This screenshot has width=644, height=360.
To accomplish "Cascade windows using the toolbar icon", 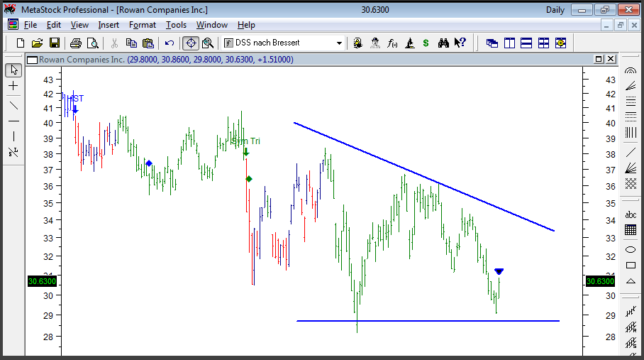I will [x=492, y=43].
